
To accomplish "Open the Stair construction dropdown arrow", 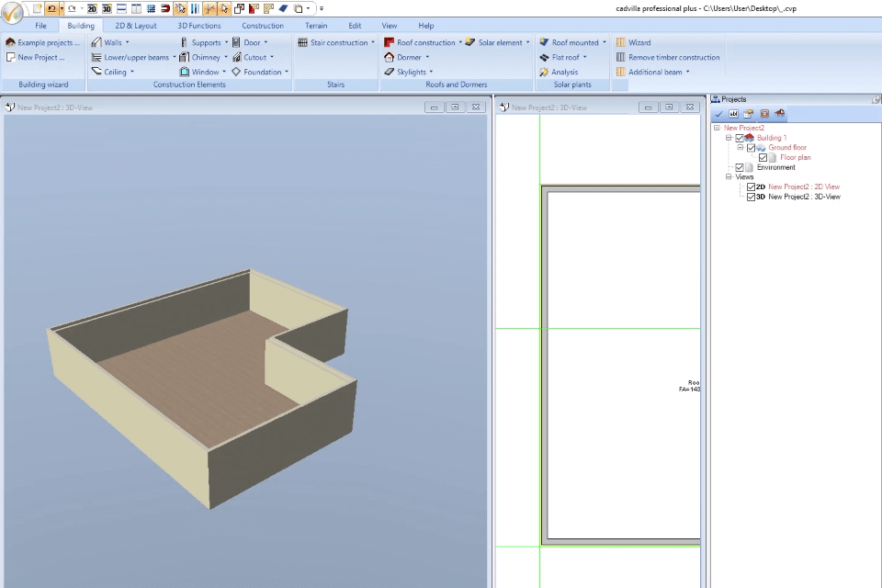I will tap(372, 42).
